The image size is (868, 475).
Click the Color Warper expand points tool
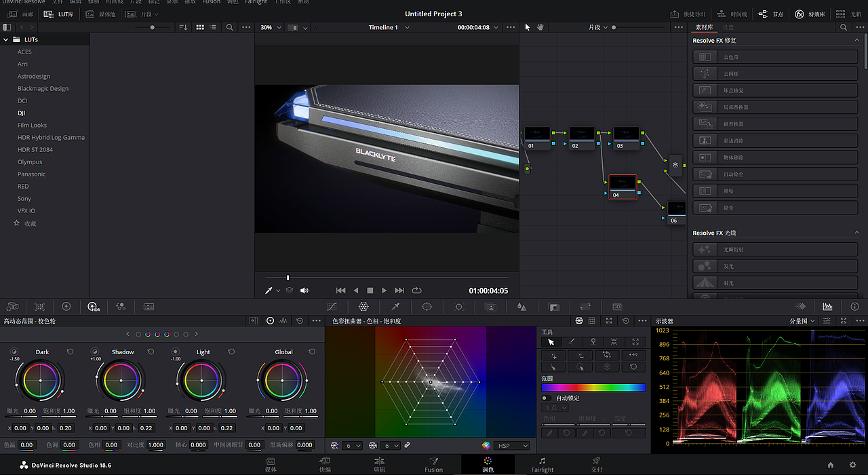pyautogui.click(x=635, y=342)
